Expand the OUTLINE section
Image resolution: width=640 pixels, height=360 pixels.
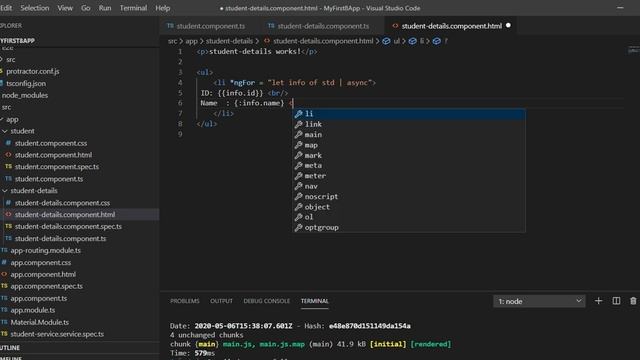[x=10, y=348]
